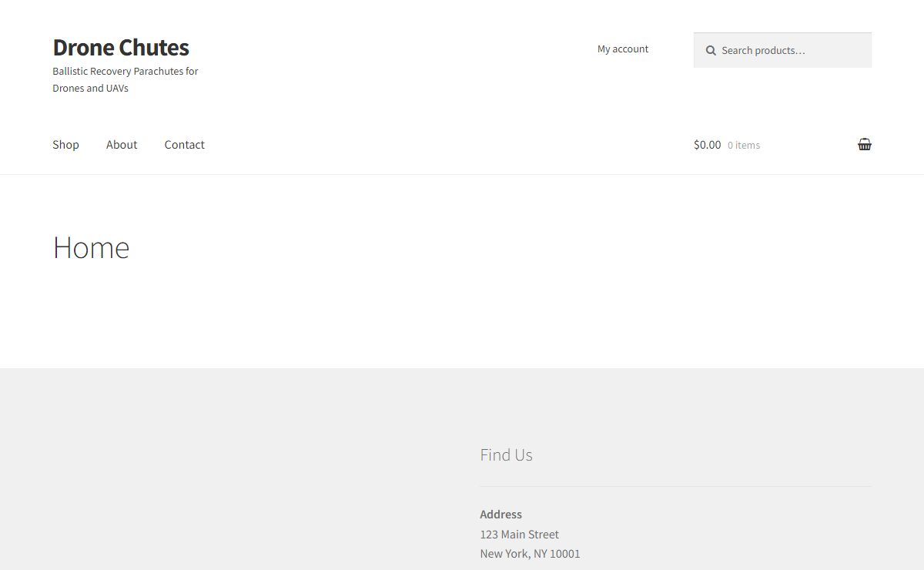Click the Home page heading
This screenshot has width=924, height=570.
[x=91, y=247]
